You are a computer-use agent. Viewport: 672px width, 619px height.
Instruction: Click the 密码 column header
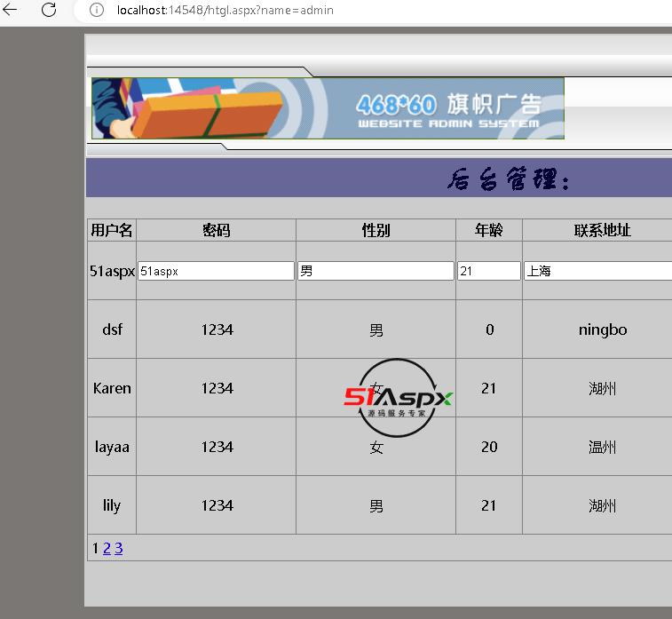coord(217,230)
